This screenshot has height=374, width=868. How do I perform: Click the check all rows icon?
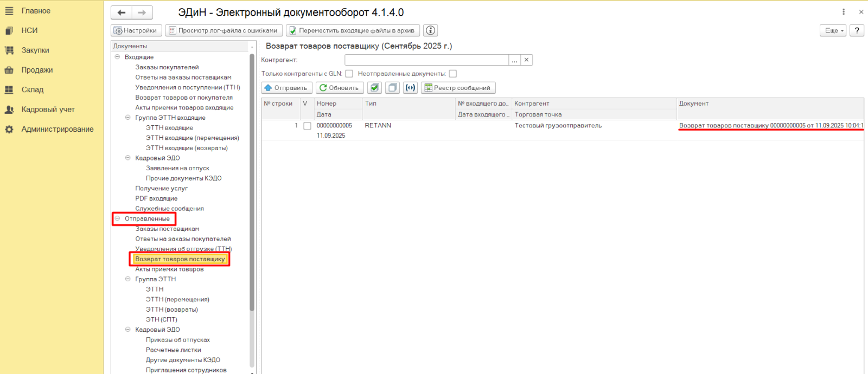coord(374,88)
